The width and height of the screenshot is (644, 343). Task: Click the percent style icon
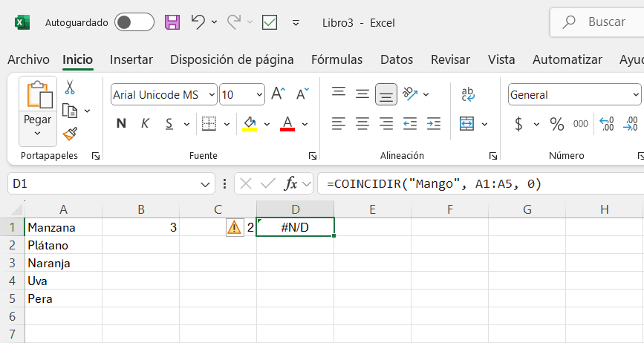click(557, 123)
